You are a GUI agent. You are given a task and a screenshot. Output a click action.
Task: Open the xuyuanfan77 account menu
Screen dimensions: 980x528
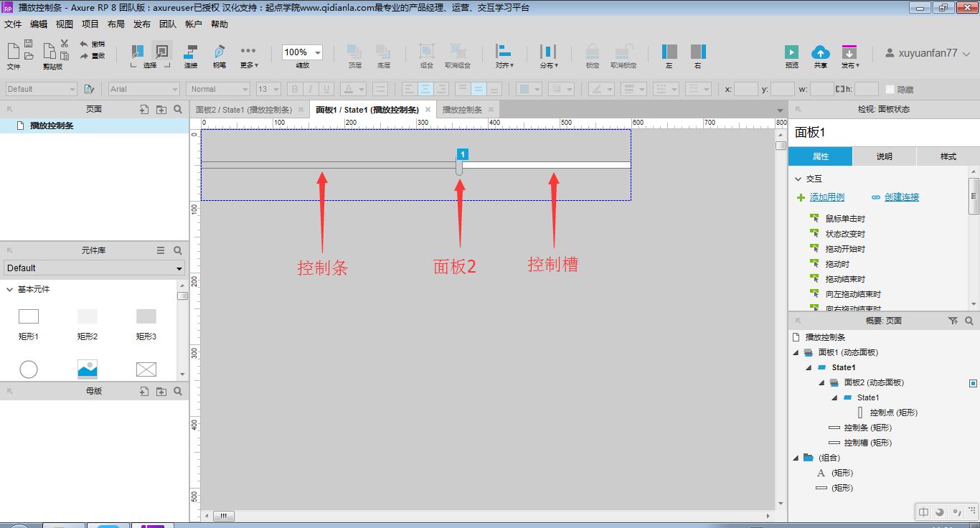pyautogui.click(x=927, y=53)
